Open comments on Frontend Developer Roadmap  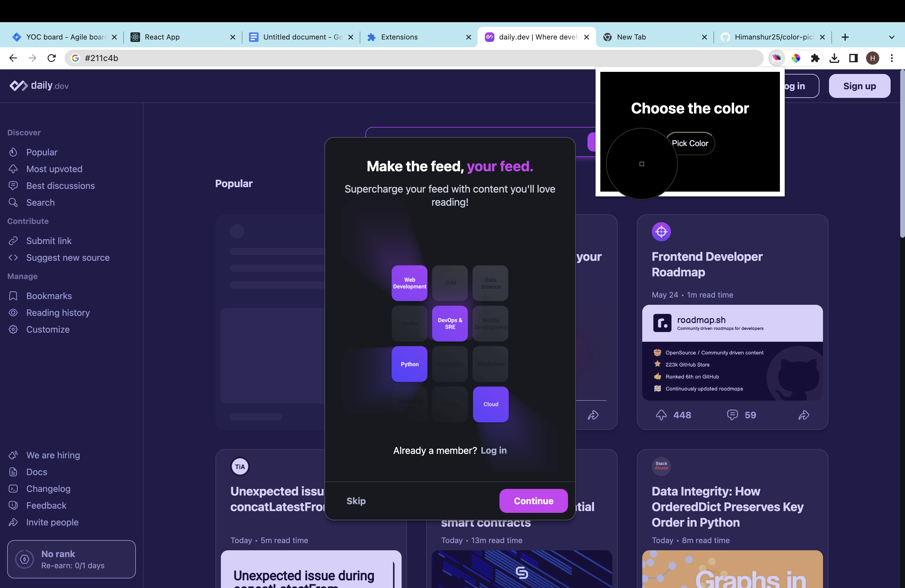[x=732, y=415]
